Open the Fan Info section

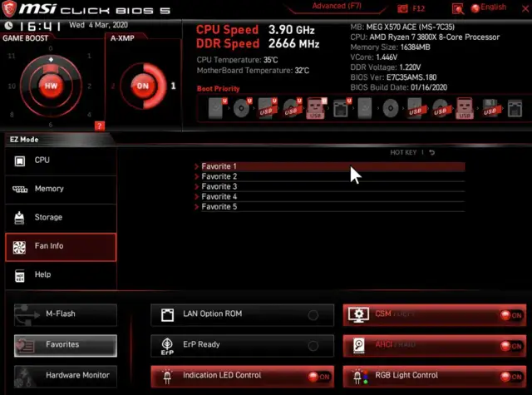(x=61, y=247)
